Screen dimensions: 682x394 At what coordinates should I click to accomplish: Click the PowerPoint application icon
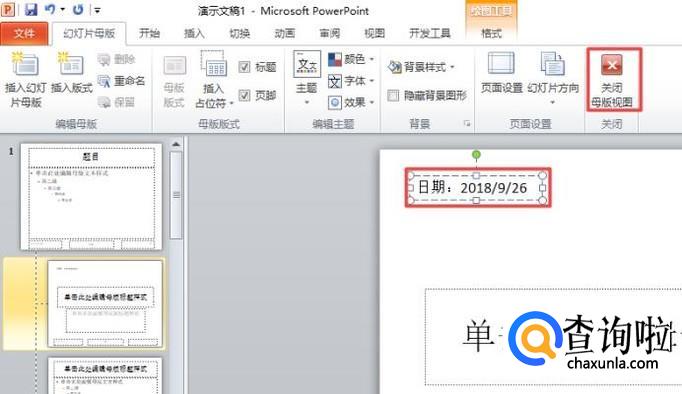8,9
